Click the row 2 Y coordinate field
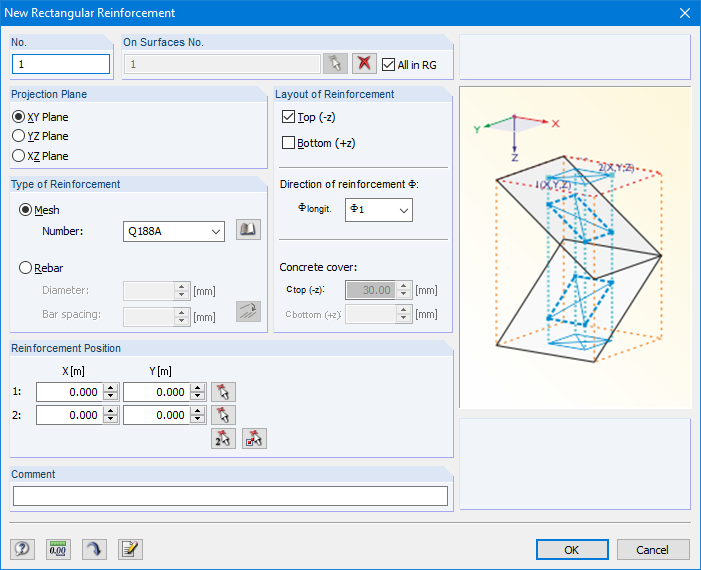 pyautogui.click(x=157, y=415)
